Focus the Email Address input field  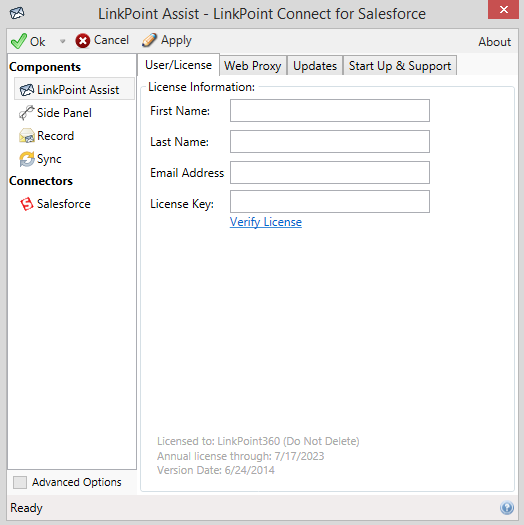coord(330,173)
